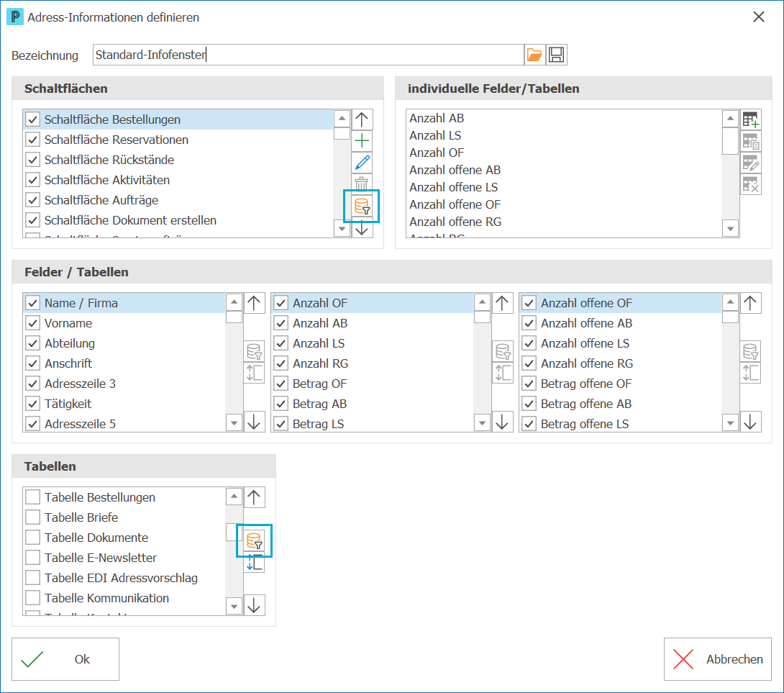Move selected Schaltfläche entry up

(362, 119)
